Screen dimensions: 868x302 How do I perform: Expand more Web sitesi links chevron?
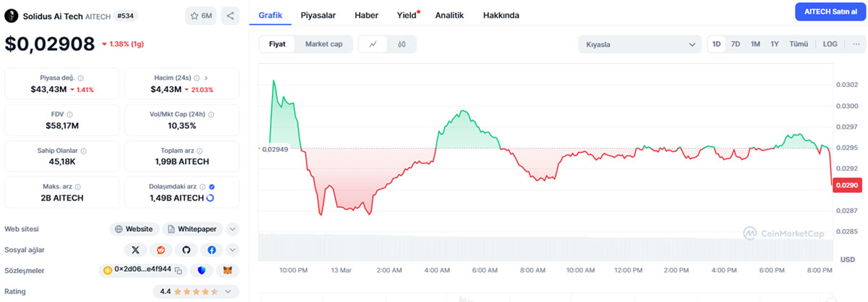click(x=232, y=229)
